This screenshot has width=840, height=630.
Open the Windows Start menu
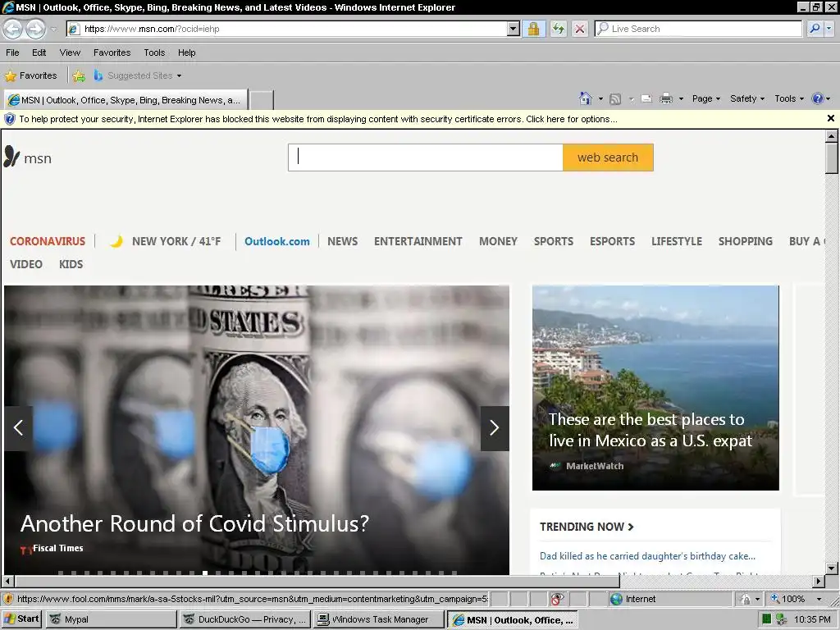[21, 619]
